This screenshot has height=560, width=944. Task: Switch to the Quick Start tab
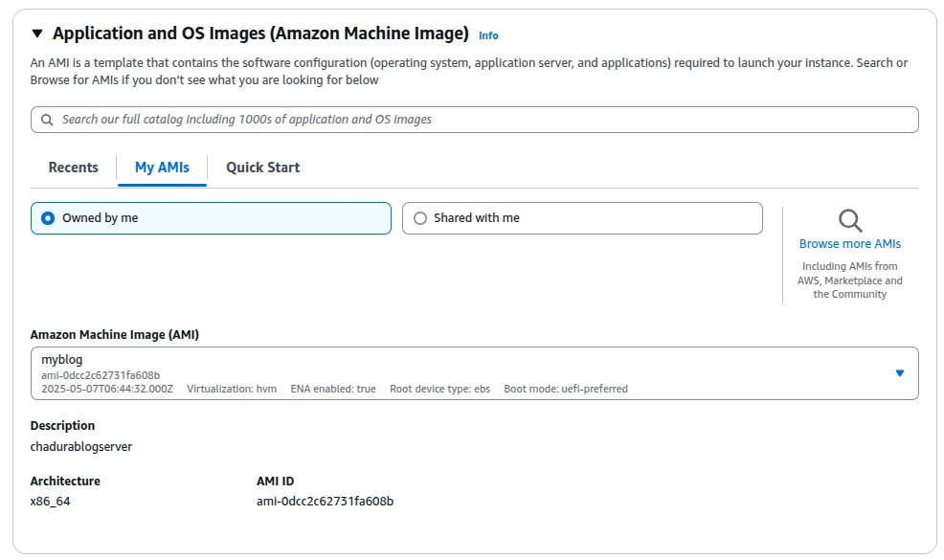click(x=262, y=167)
